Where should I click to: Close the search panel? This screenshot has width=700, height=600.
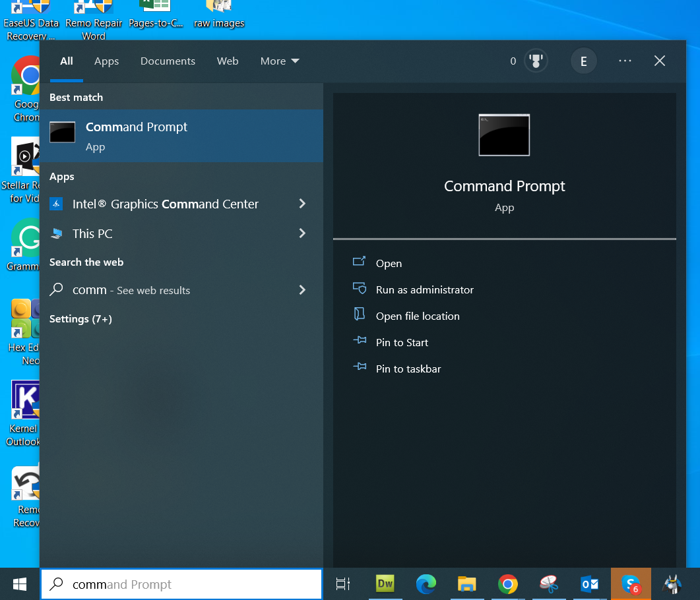659,61
